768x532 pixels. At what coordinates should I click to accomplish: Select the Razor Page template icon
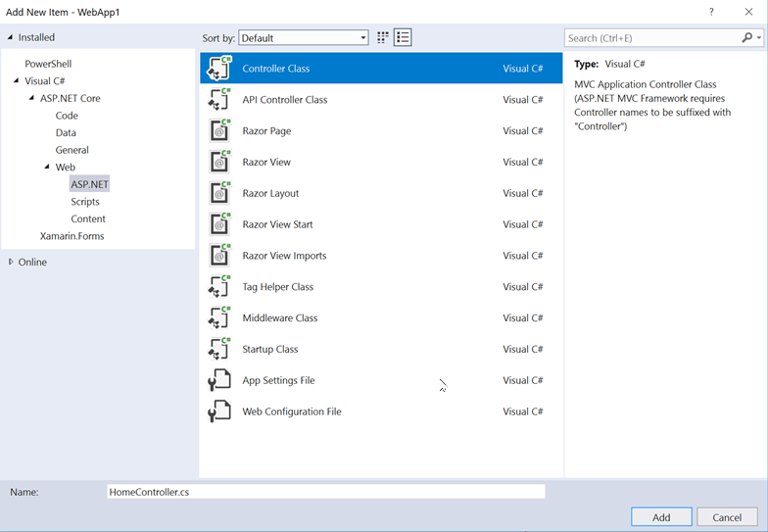click(x=219, y=131)
